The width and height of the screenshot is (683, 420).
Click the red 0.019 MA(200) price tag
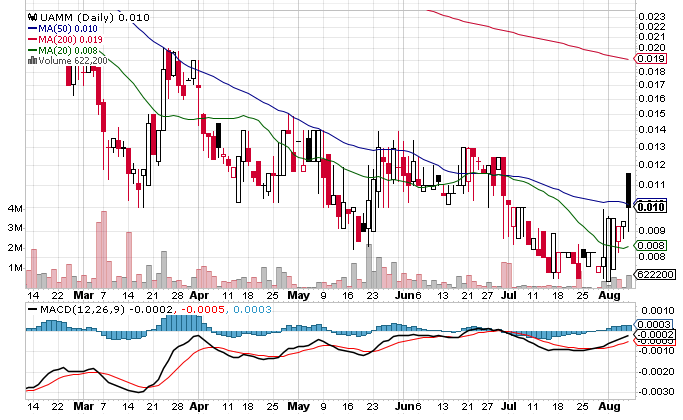click(x=651, y=58)
